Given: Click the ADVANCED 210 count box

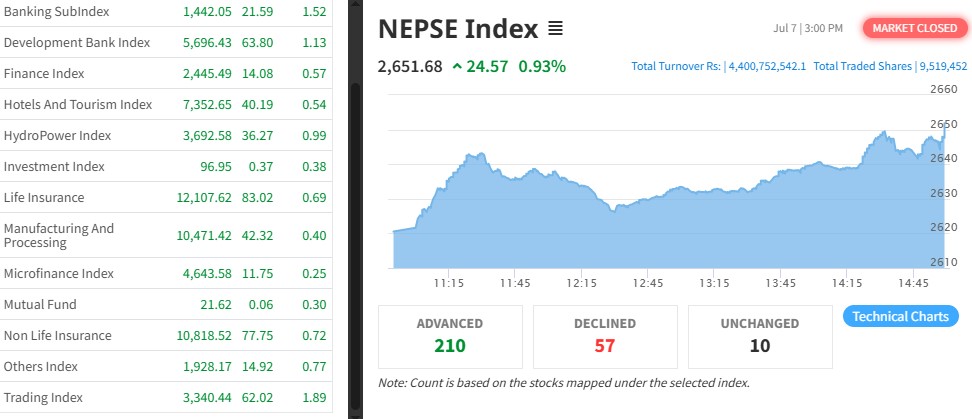Looking at the screenshot, I should coord(450,337).
